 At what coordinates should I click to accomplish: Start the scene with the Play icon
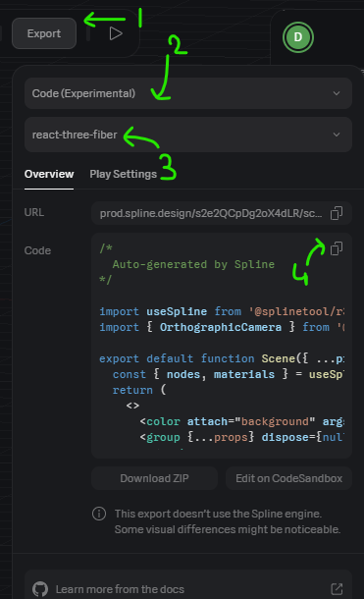(x=116, y=33)
